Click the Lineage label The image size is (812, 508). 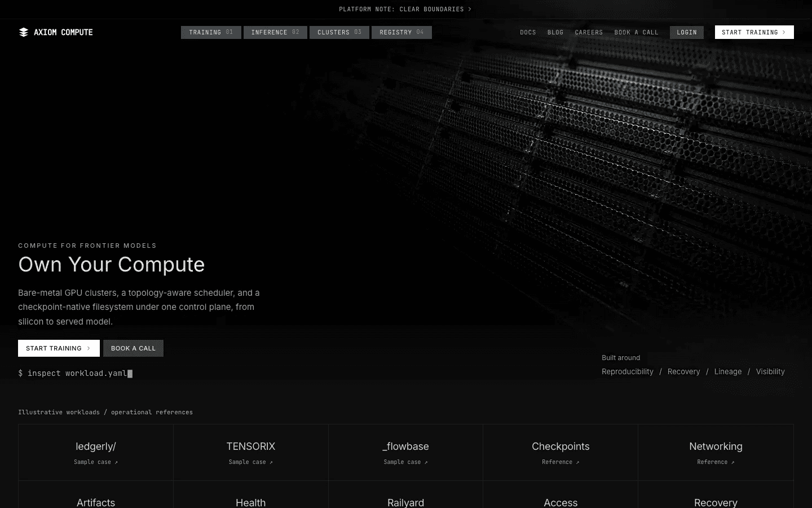click(728, 371)
